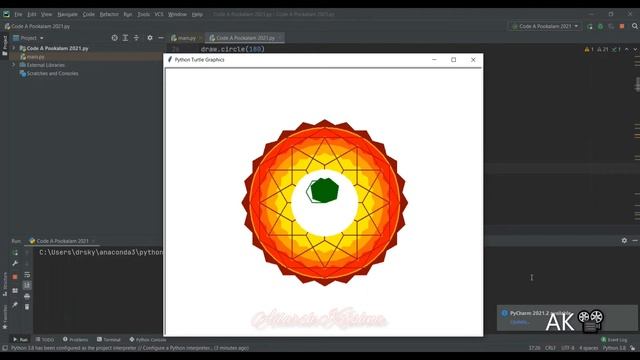
Task: Open the VCS menu
Action: (x=159, y=14)
